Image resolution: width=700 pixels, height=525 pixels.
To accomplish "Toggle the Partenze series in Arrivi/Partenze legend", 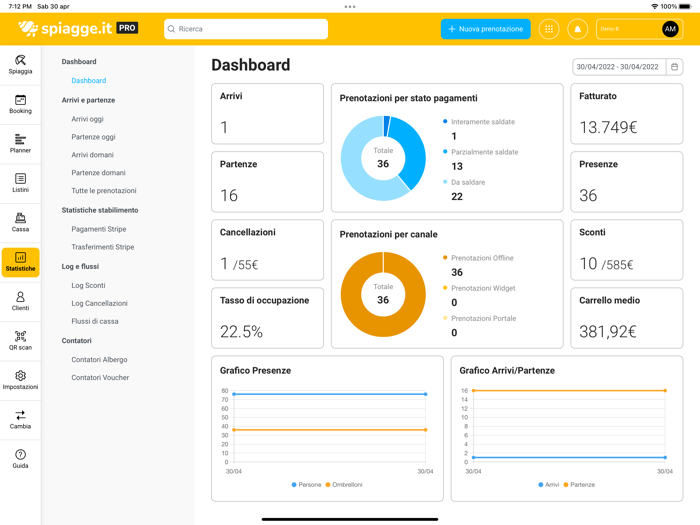I will (x=579, y=485).
